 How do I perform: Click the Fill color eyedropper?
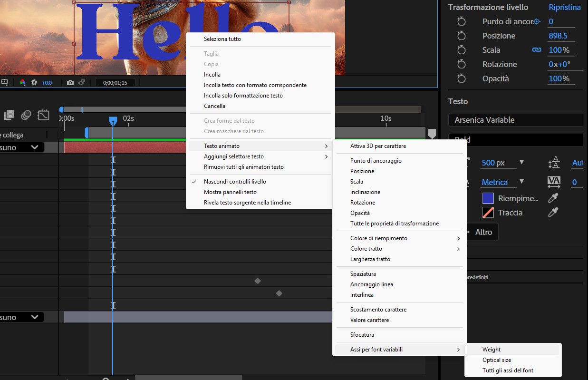click(553, 198)
